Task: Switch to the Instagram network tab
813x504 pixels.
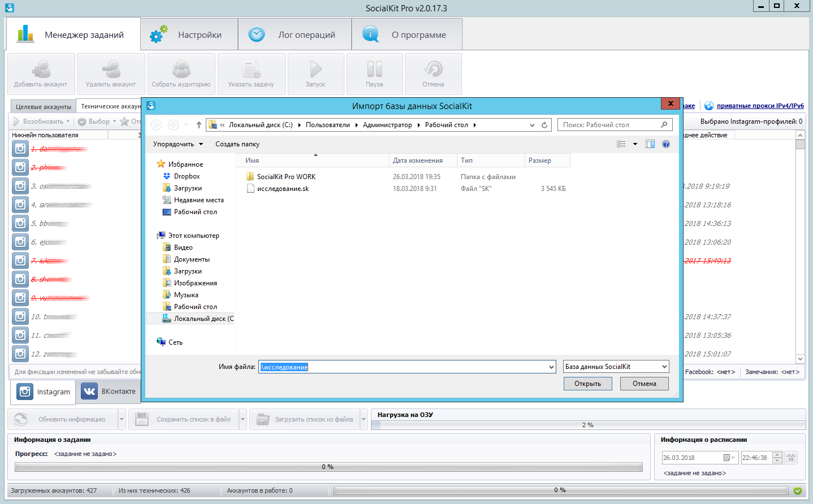Action: 44,392
